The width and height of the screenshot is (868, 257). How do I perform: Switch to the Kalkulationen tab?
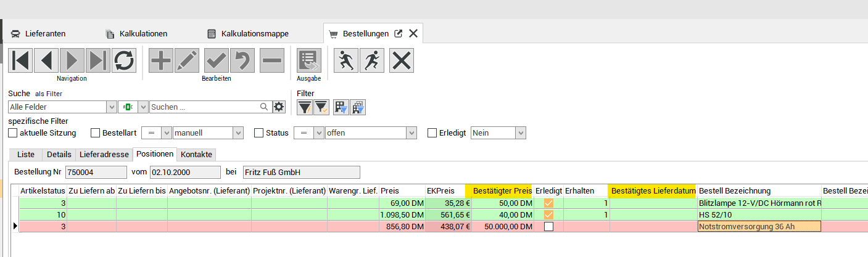click(136, 34)
